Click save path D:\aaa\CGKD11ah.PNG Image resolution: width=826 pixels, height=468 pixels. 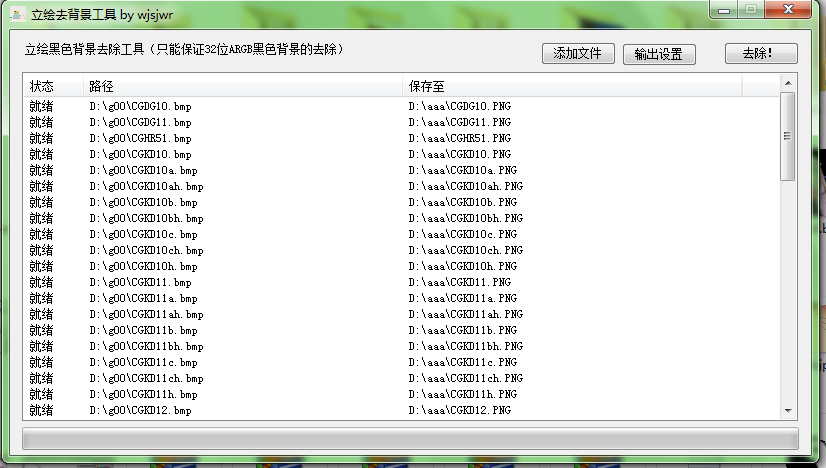(466, 314)
